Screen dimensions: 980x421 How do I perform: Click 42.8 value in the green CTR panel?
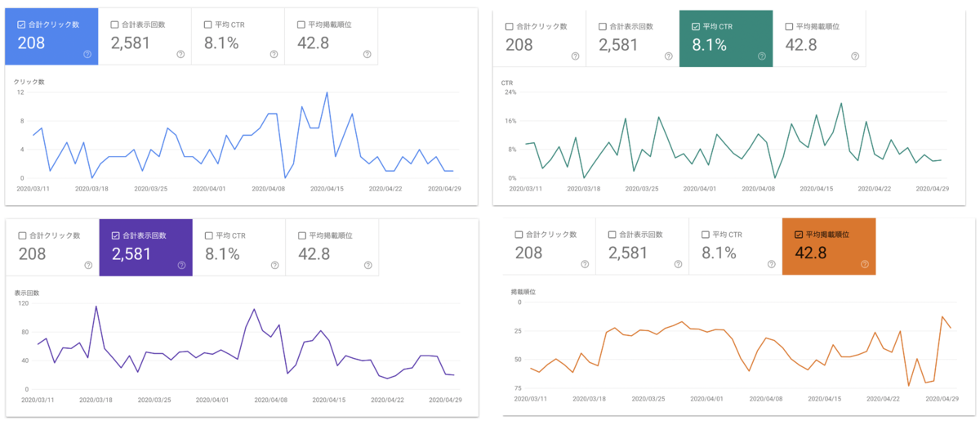pos(802,45)
